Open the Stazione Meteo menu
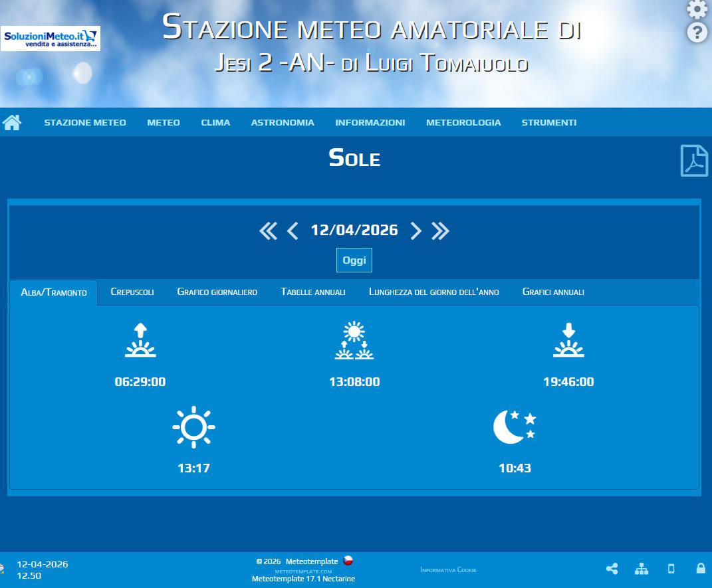712x588 pixels. click(x=85, y=122)
